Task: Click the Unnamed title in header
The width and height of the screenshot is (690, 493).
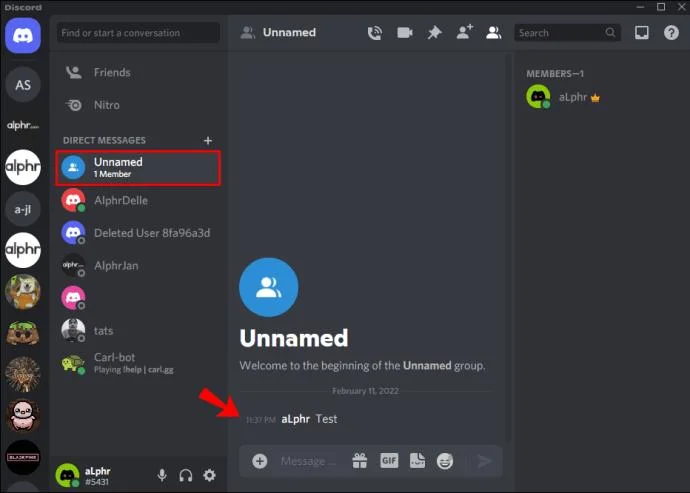Action: (289, 33)
